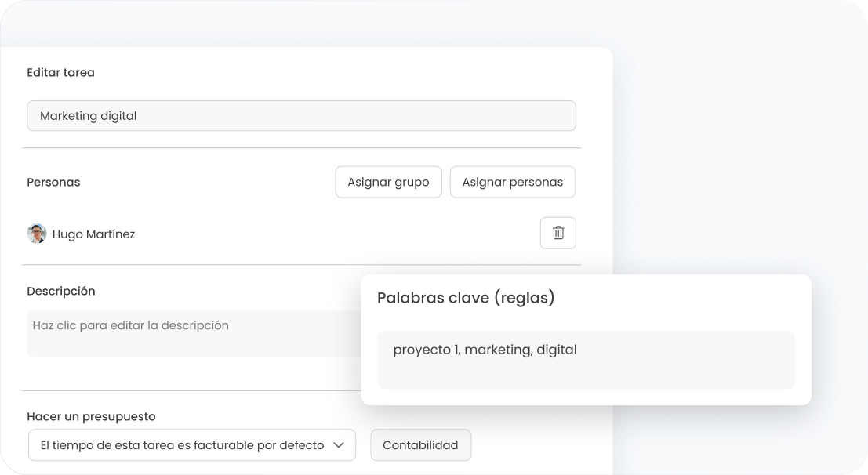The image size is (868, 475).
Task: Click the Asignar personas button
Action: click(513, 182)
